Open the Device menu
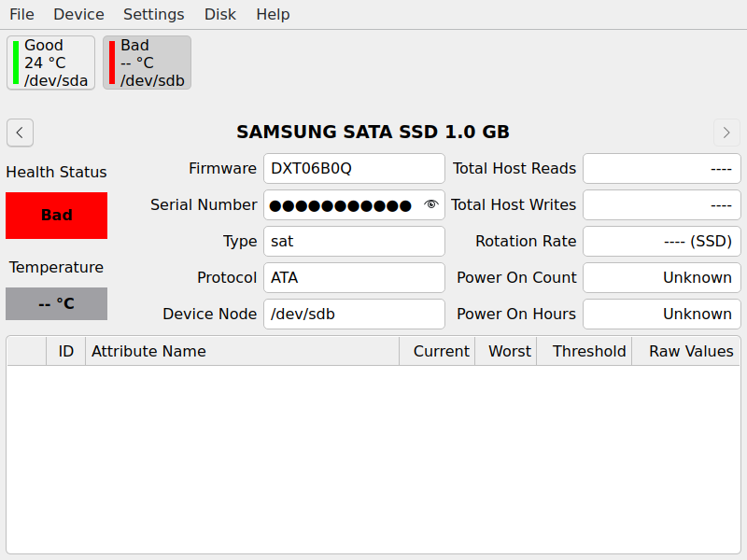Screen dimensions: 747x560 (78, 15)
